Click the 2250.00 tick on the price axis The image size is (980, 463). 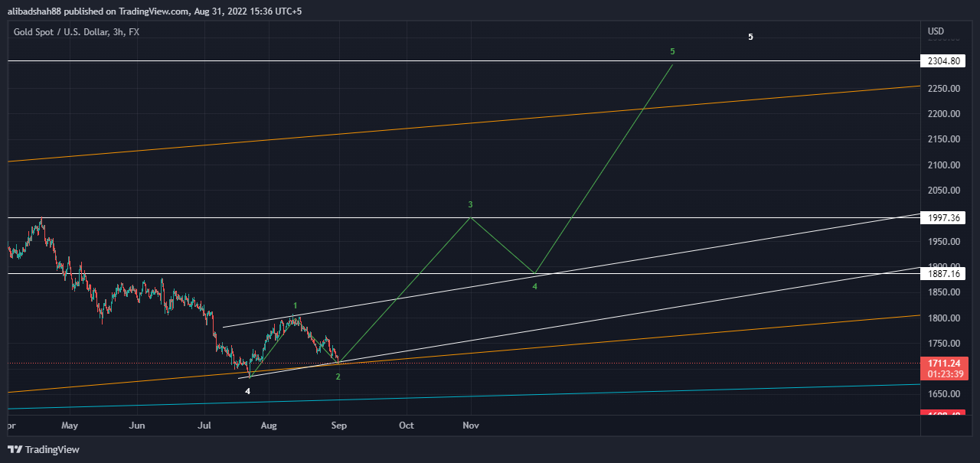click(x=943, y=89)
